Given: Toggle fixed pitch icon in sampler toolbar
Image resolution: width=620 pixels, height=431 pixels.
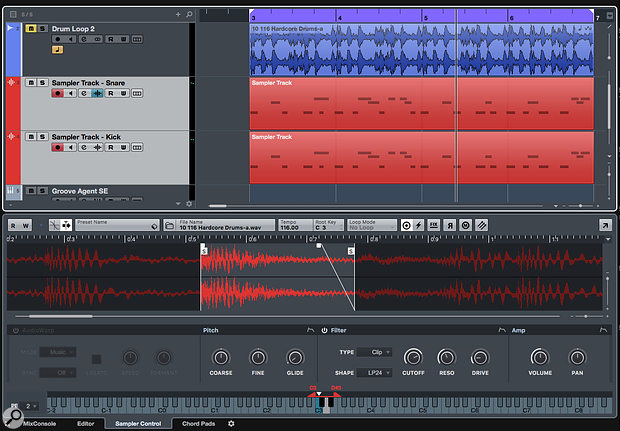Looking at the screenshot, I should [434, 225].
